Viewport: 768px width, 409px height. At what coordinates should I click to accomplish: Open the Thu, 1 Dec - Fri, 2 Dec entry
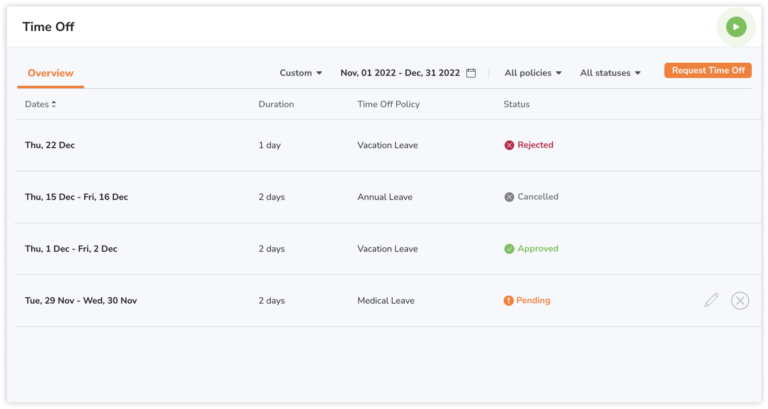[387, 249]
